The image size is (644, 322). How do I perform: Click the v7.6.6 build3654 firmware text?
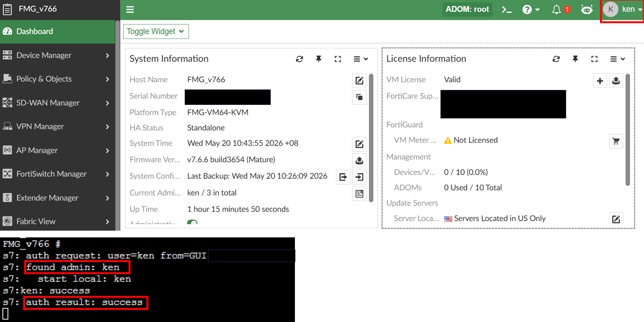[x=231, y=160]
